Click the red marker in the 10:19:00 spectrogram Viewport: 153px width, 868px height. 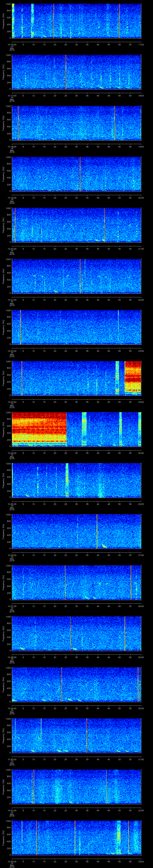[x=80, y=174]
